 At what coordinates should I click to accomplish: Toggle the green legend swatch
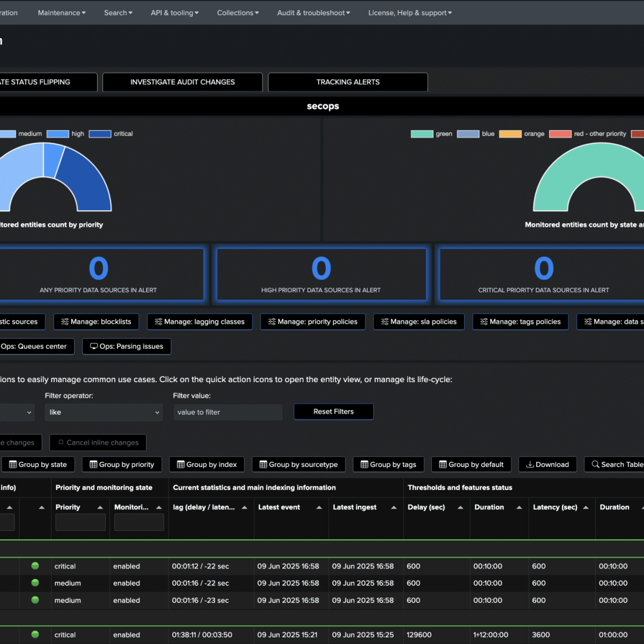[x=422, y=134]
